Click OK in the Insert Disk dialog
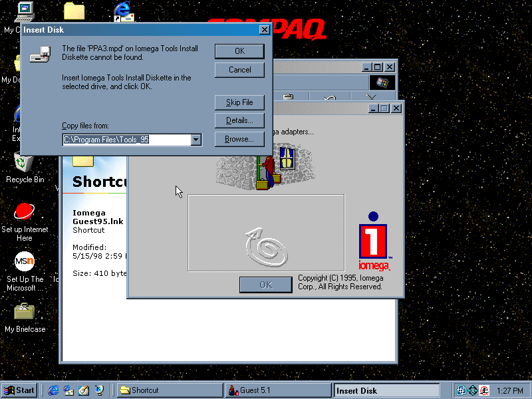 pos(239,51)
